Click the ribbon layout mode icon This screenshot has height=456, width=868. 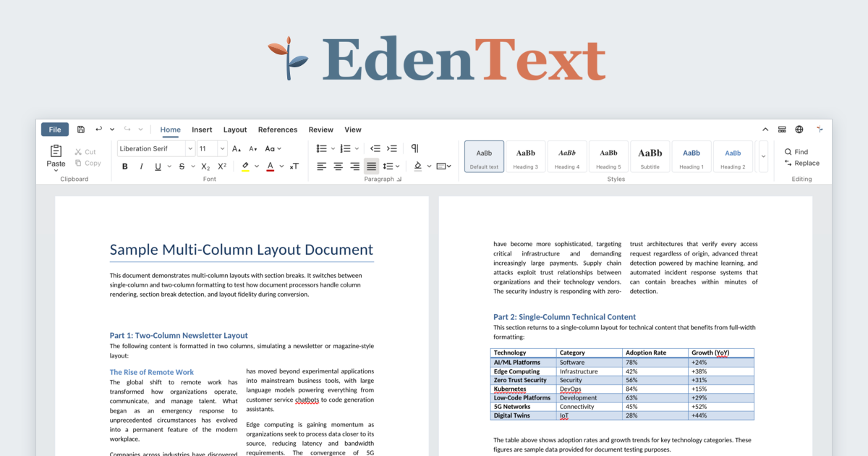[x=782, y=130]
